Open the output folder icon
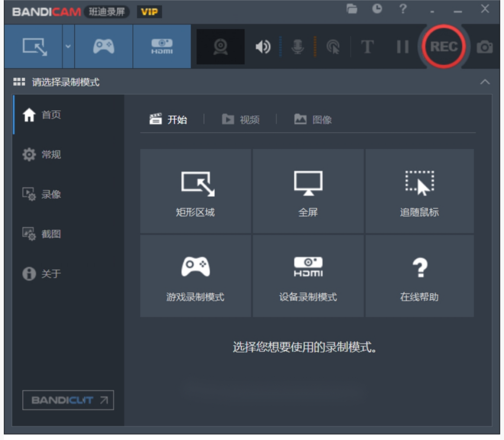Image resolution: width=504 pixels, height=440 pixels. 351,9
